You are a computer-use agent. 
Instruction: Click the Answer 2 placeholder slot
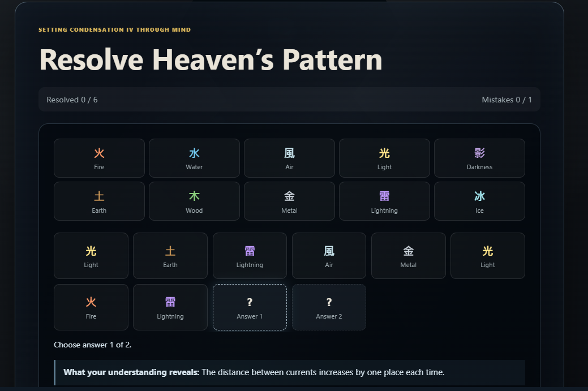coord(329,307)
